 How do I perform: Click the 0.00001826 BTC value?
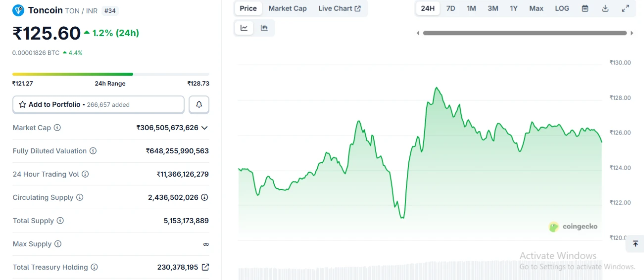pos(36,52)
